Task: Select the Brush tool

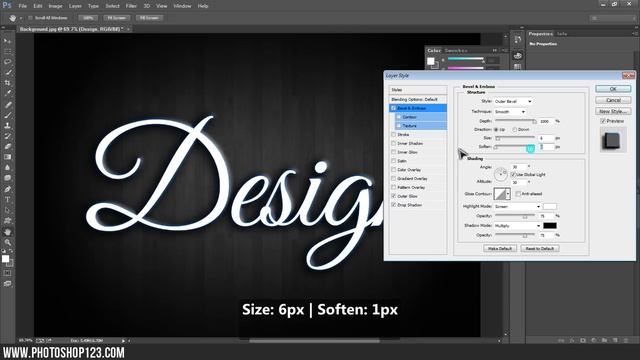Action: (7, 115)
